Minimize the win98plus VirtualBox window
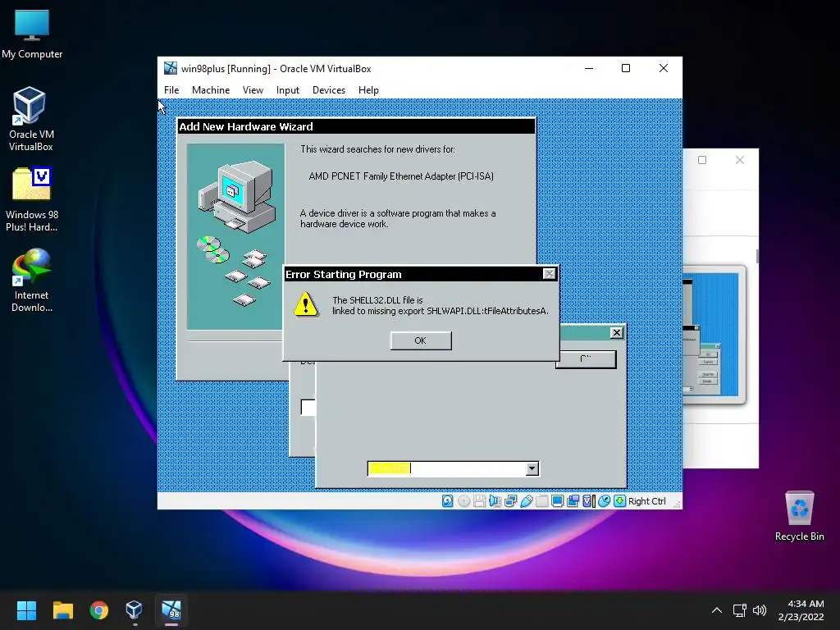Viewport: 840px width, 630px height. (x=589, y=68)
